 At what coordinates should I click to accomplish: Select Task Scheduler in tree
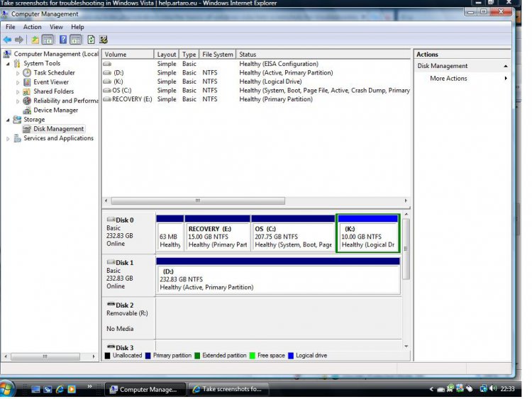(54, 72)
